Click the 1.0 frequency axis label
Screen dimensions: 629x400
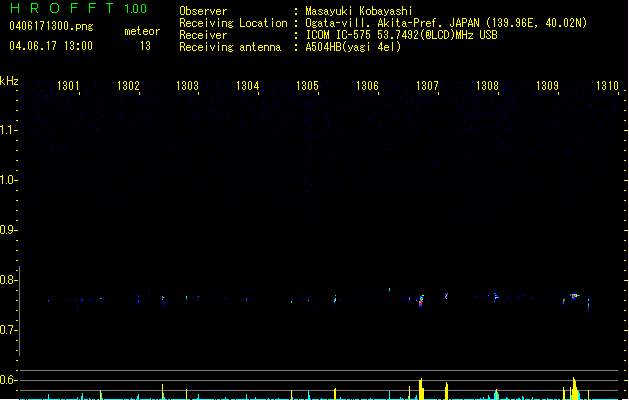[x=7, y=180]
